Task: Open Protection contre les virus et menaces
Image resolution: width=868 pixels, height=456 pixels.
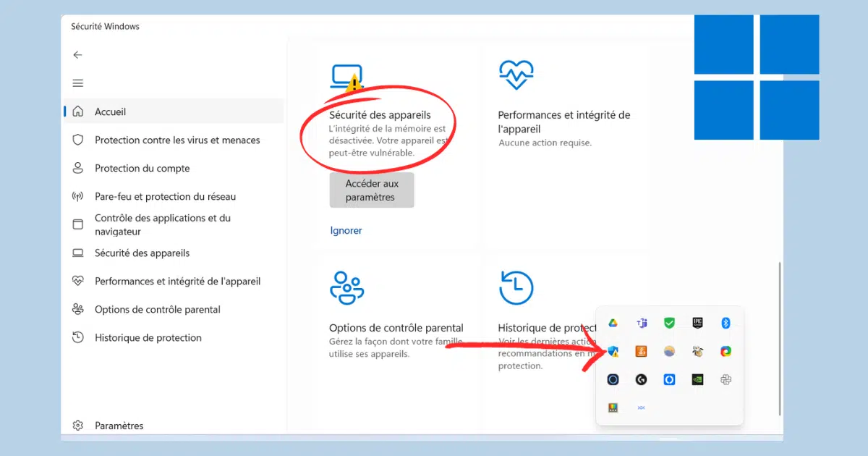Action: [x=176, y=140]
